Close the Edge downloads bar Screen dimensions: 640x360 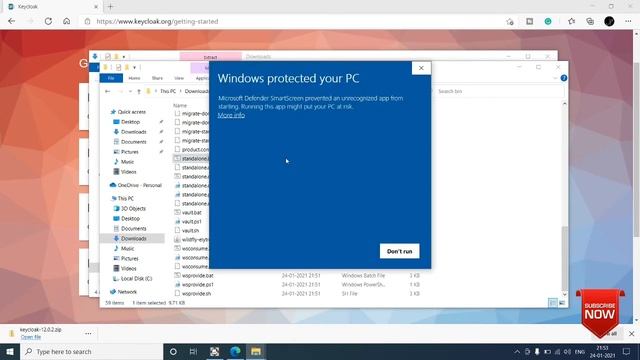(x=631, y=333)
